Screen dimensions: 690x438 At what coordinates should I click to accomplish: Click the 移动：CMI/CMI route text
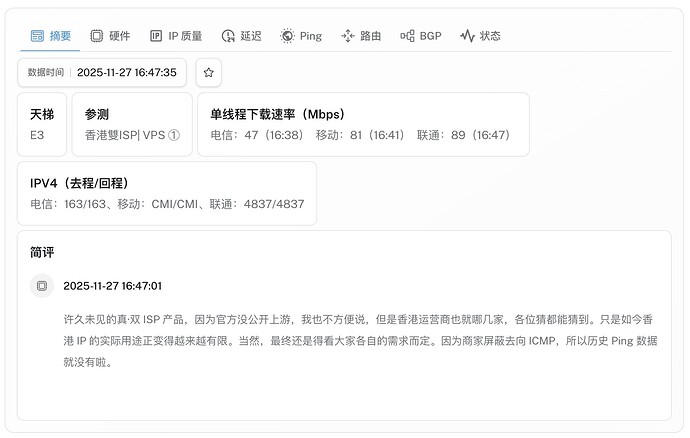click(x=158, y=204)
